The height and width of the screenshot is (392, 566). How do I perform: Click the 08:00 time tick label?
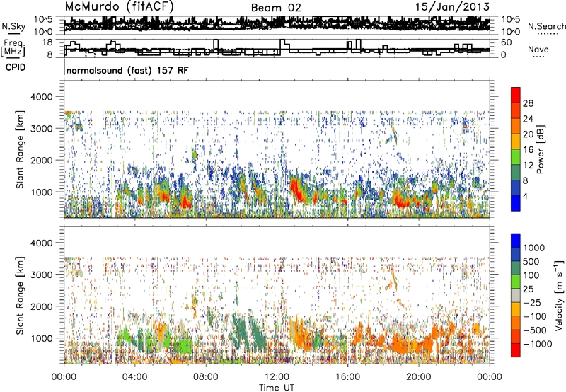point(206,377)
